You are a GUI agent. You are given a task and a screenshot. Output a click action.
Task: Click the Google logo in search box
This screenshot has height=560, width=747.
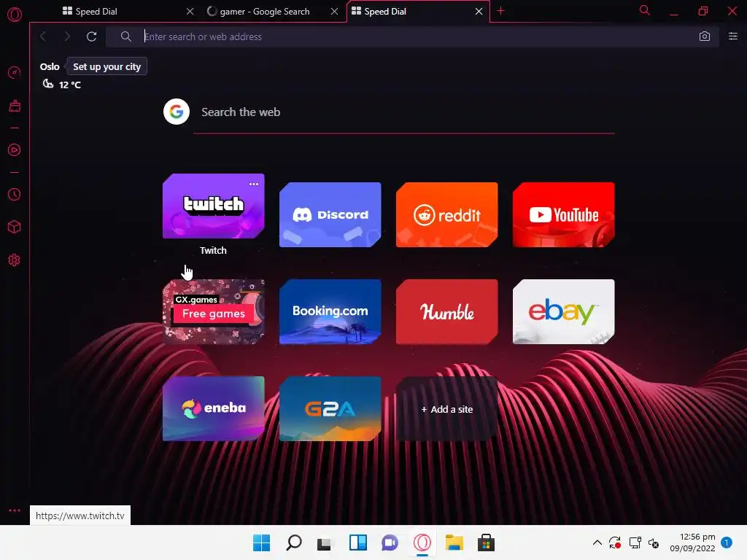(177, 112)
